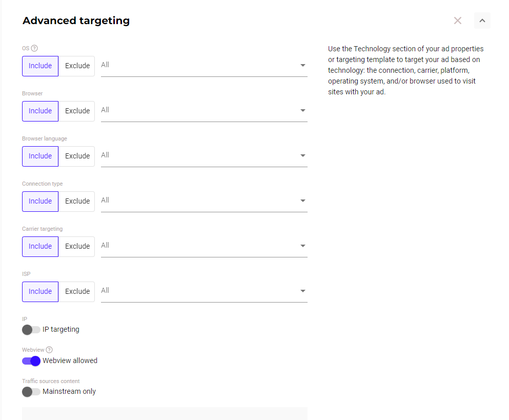Select Include for Connection type

(x=40, y=201)
